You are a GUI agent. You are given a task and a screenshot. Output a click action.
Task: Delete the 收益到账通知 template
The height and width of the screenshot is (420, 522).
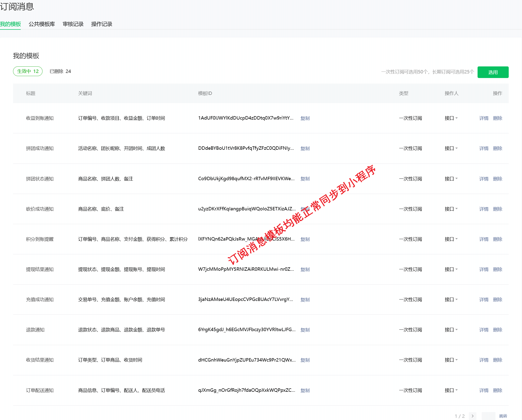[x=498, y=118]
